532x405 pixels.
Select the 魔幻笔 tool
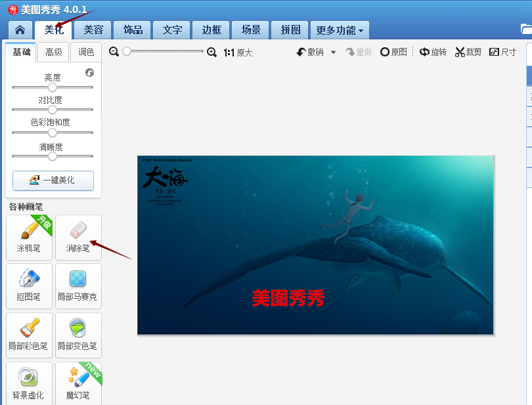point(78,383)
